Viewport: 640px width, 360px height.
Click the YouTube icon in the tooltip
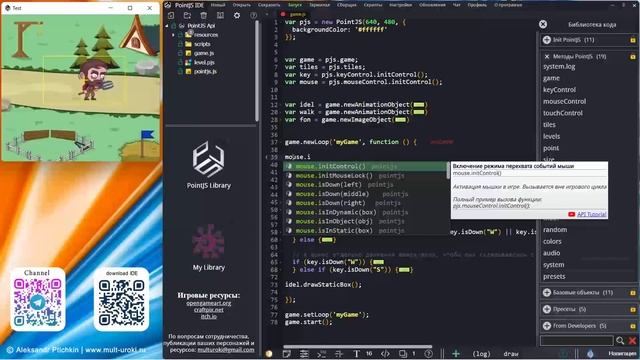pos(571,214)
